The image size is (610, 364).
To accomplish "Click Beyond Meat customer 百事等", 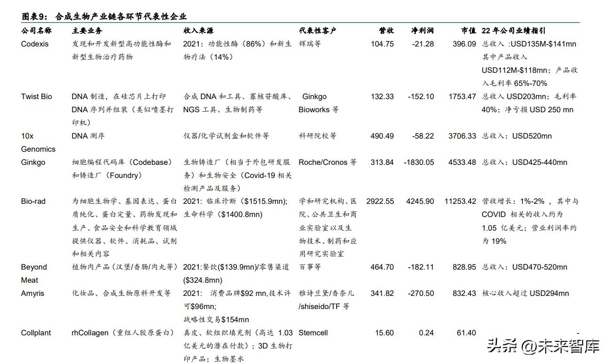I will pos(310,267).
